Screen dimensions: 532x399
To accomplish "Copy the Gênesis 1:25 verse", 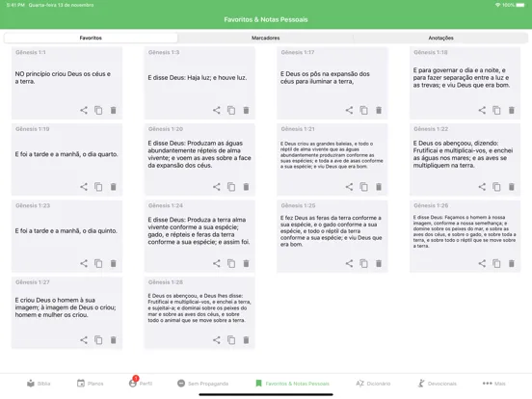I will pos(363,263).
